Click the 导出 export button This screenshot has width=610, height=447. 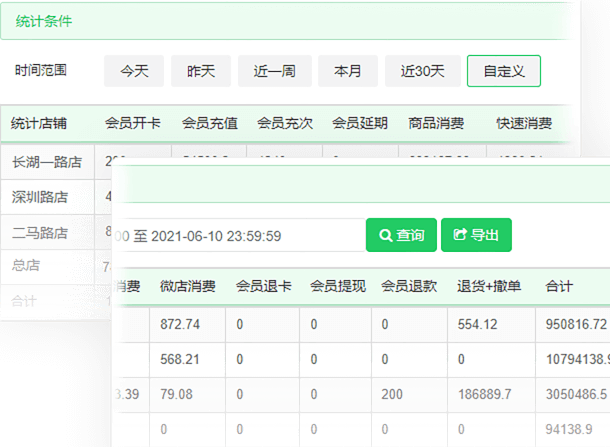(476, 235)
